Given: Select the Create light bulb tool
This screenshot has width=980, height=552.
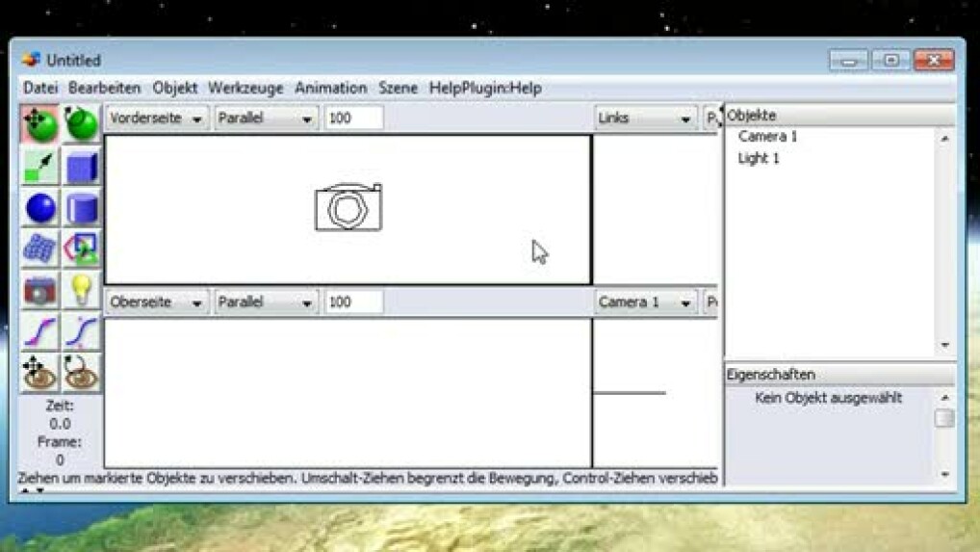Looking at the screenshot, I should (82, 291).
